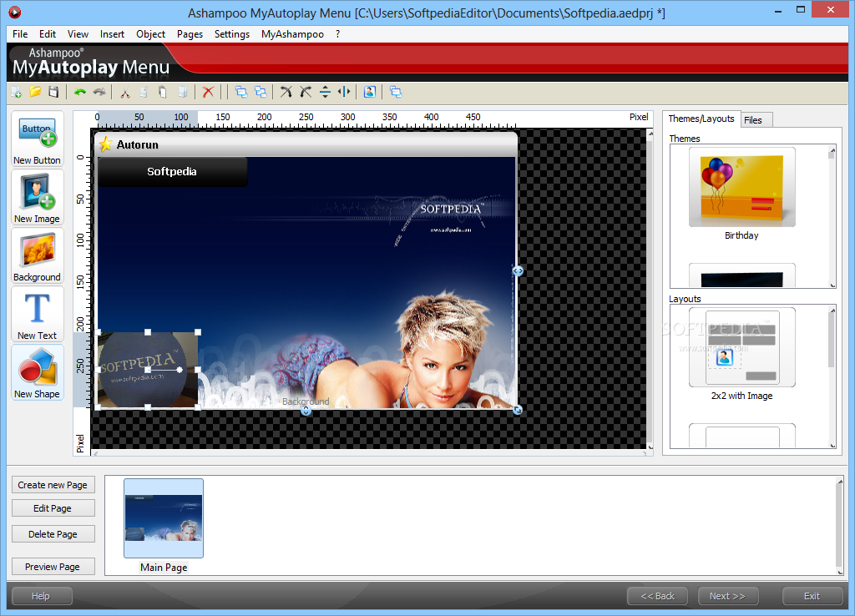The height and width of the screenshot is (616, 855).
Task: Click the Duplicate toolbar icon beside the red X
Action: [183, 92]
